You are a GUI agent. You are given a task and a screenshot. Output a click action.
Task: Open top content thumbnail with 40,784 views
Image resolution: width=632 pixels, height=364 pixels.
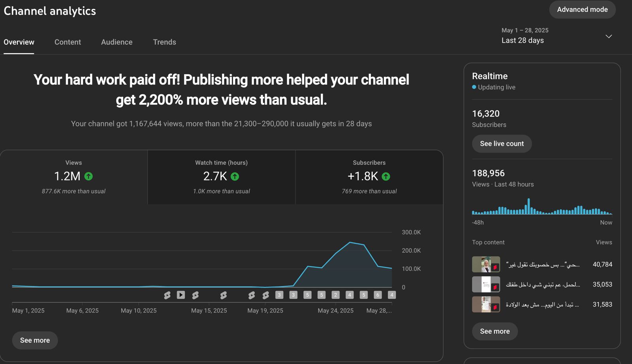[x=486, y=265]
